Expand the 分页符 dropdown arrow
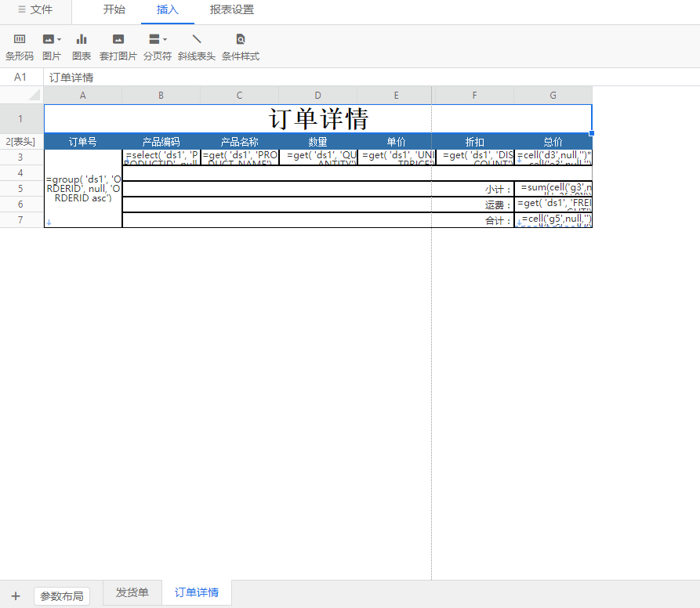 165,39
